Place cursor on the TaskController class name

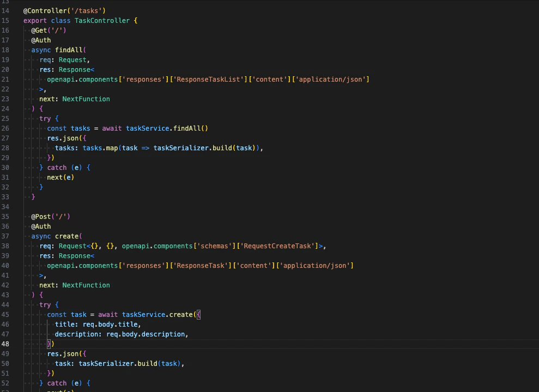[102, 20]
